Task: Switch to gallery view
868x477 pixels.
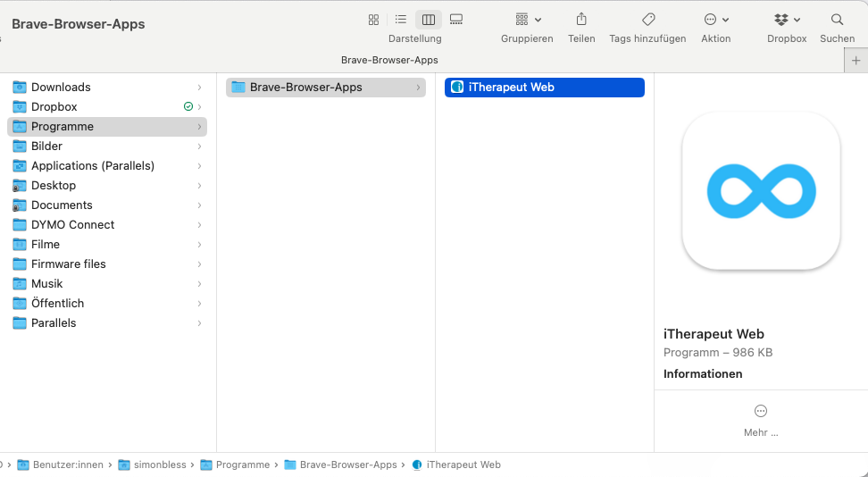Action: (456, 20)
